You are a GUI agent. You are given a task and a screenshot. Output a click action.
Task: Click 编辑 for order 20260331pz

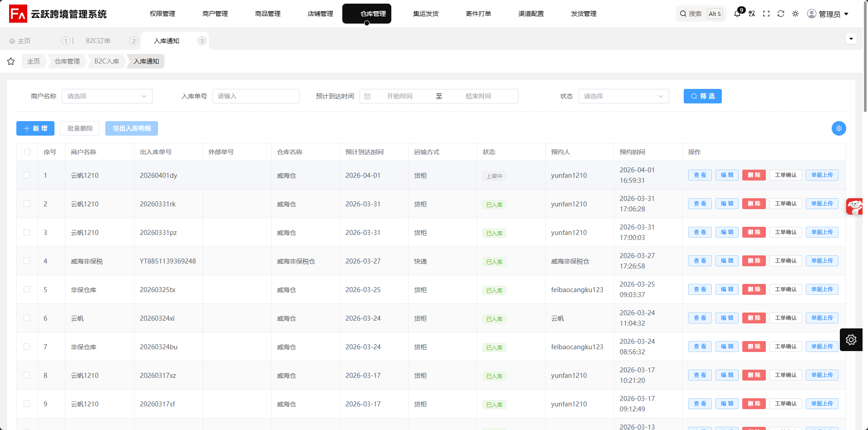coord(727,232)
